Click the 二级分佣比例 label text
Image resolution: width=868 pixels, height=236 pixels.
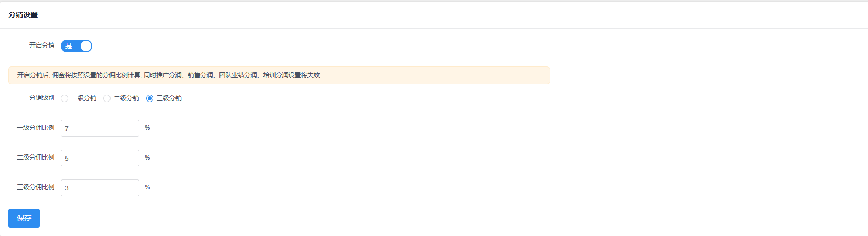[x=35, y=158]
